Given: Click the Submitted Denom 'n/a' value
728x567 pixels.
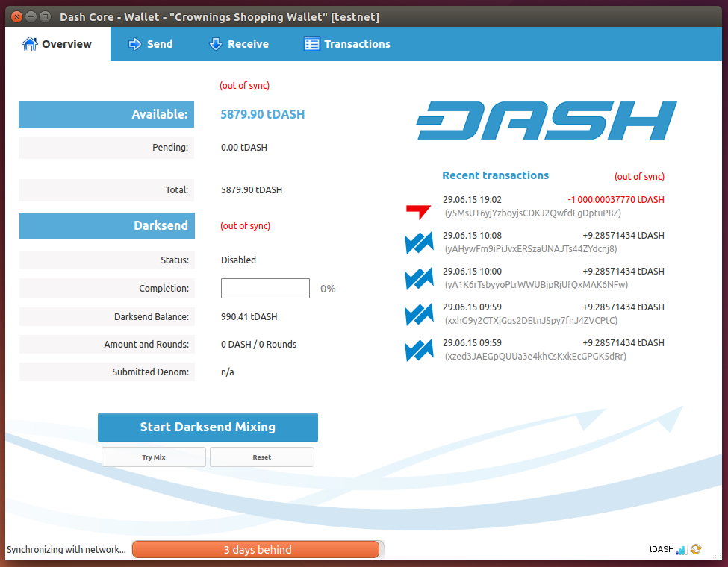Looking at the screenshot, I should tap(228, 372).
